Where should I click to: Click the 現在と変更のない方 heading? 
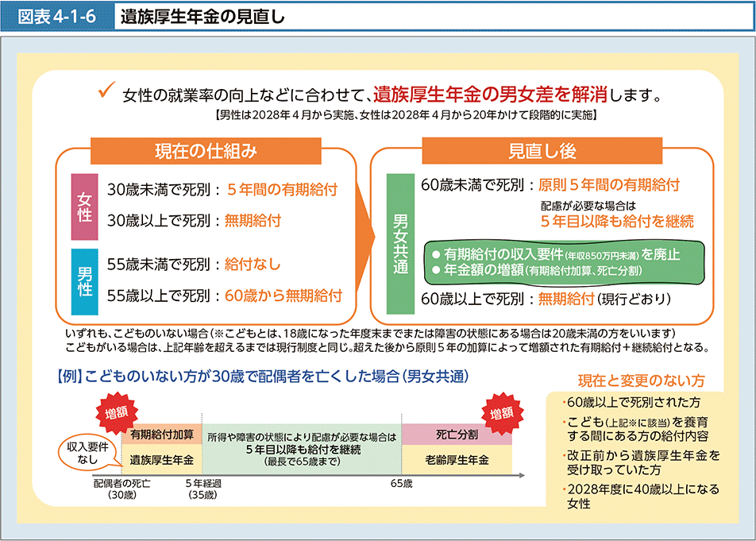coord(642,381)
